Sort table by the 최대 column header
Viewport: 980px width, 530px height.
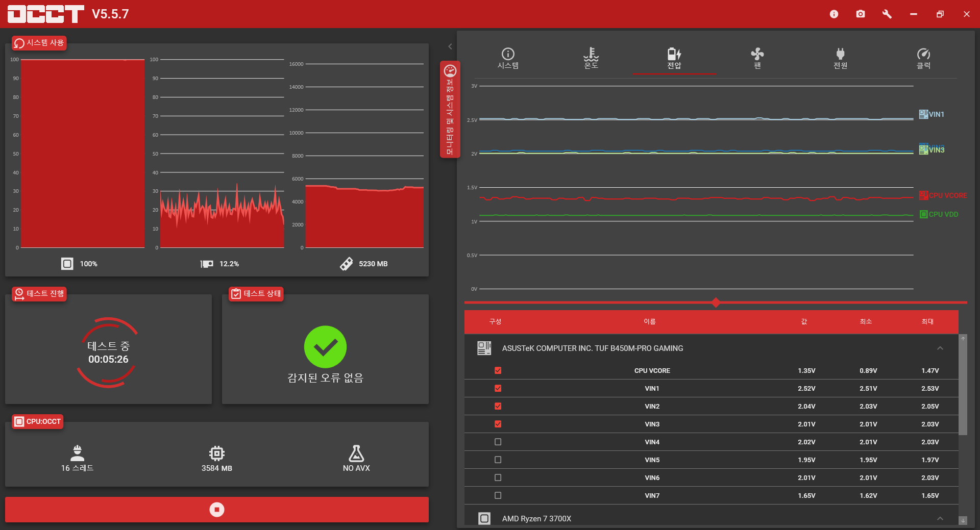pos(927,322)
